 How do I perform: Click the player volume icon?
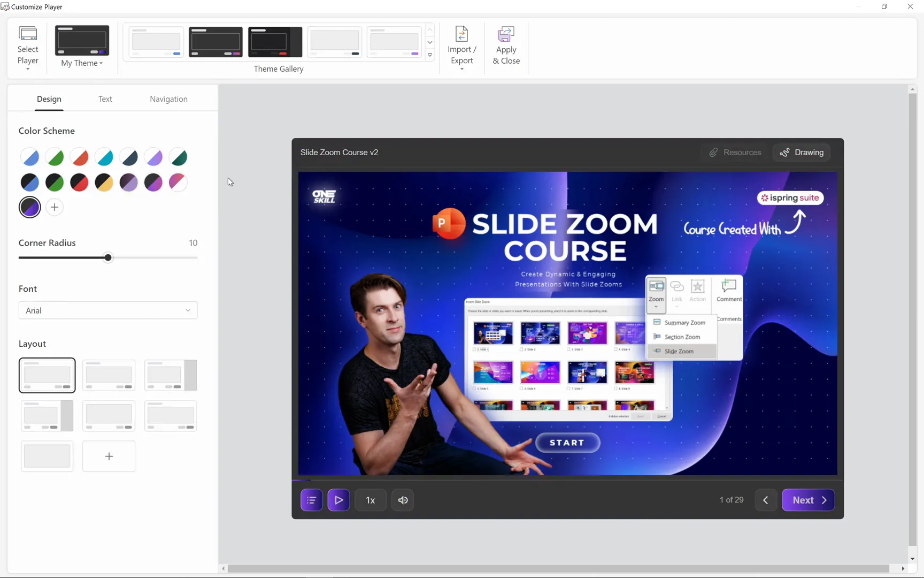403,500
